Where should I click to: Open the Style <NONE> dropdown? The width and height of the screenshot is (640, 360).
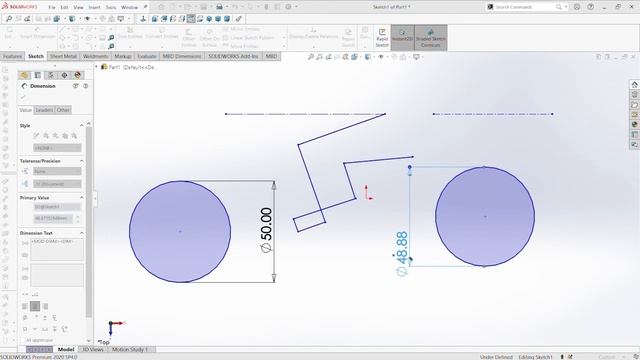(57, 148)
